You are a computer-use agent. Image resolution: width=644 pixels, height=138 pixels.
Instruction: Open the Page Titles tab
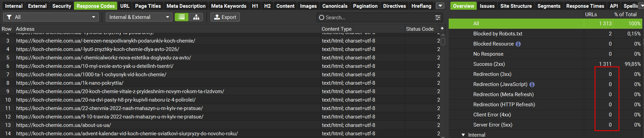click(148, 6)
